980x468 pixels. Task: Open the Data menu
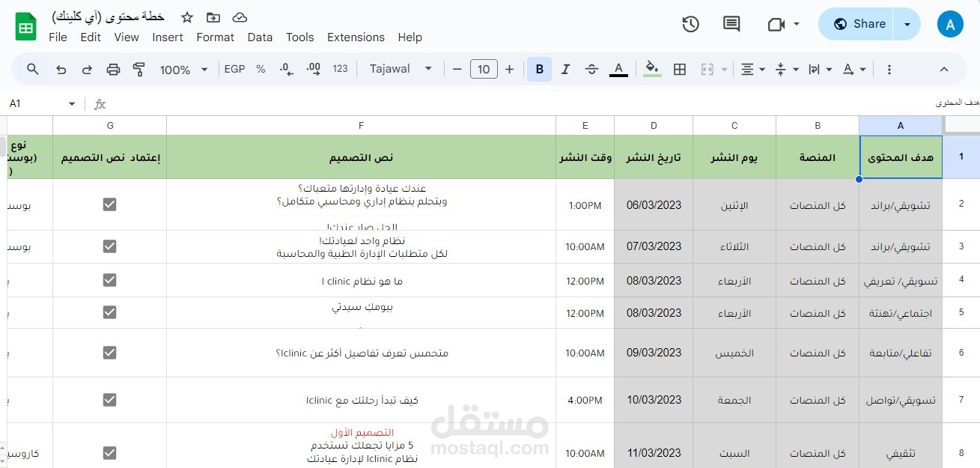pos(260,37)
